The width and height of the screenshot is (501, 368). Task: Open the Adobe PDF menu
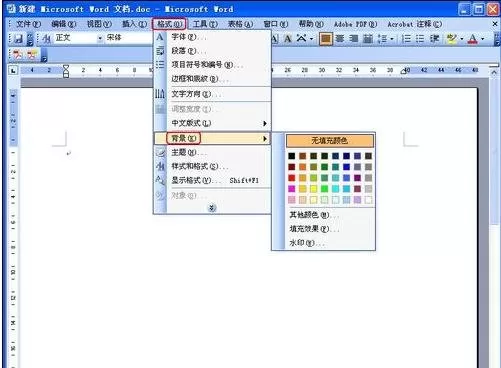(355, 24)
